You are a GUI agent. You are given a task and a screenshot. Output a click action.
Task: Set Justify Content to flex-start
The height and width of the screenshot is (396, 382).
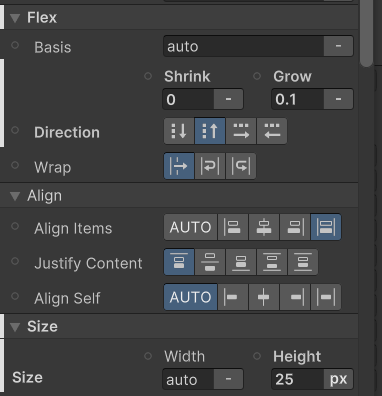coord(179,262)
